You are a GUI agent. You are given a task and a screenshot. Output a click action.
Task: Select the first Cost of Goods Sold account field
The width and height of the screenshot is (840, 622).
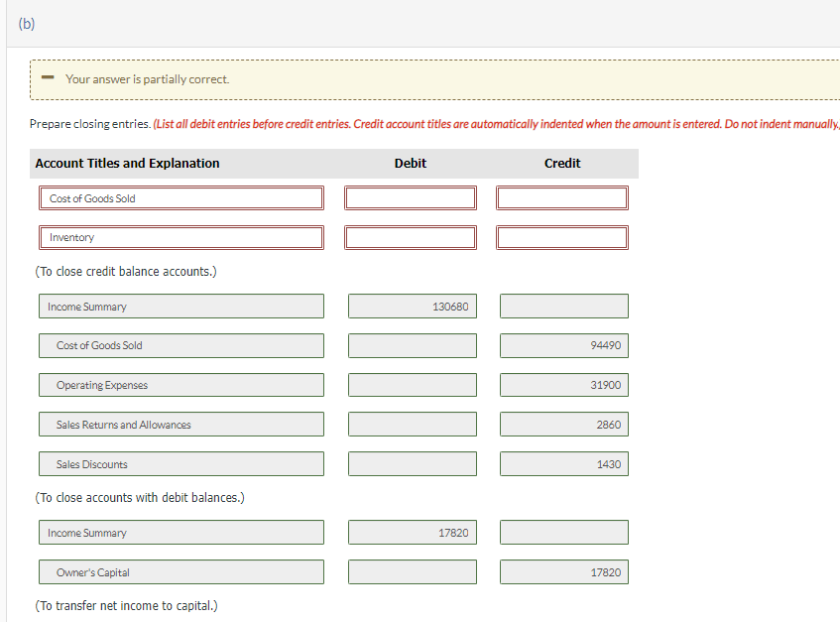[x=180, y=197]
